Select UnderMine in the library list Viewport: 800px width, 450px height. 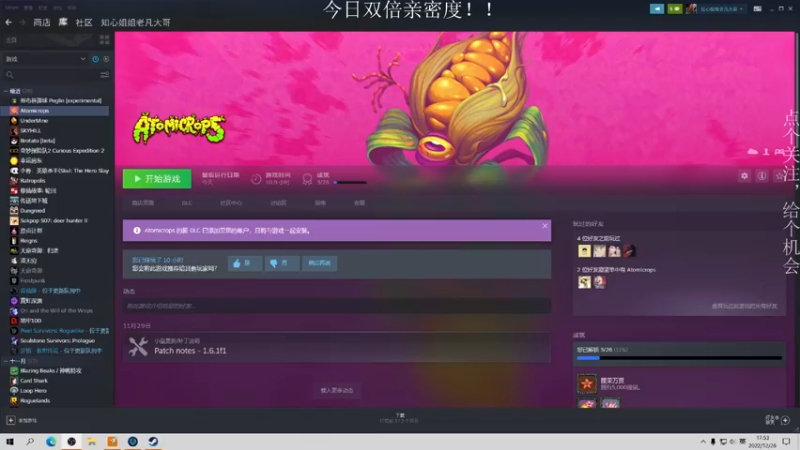pyautogui.click(x=34, y=121)
